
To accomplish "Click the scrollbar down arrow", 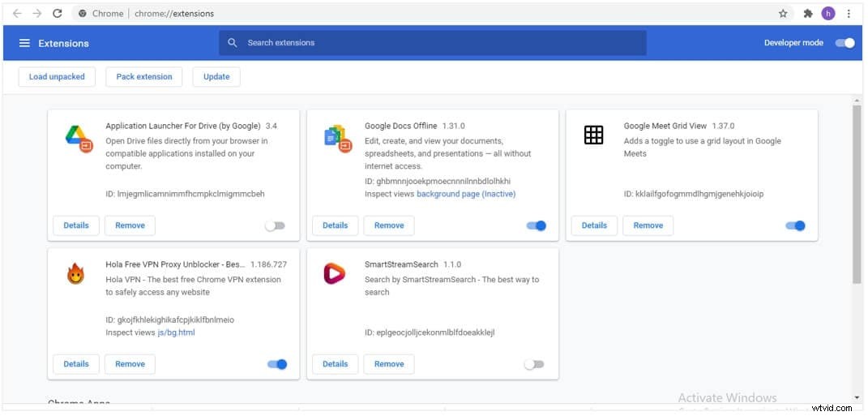I will [857, 397].
